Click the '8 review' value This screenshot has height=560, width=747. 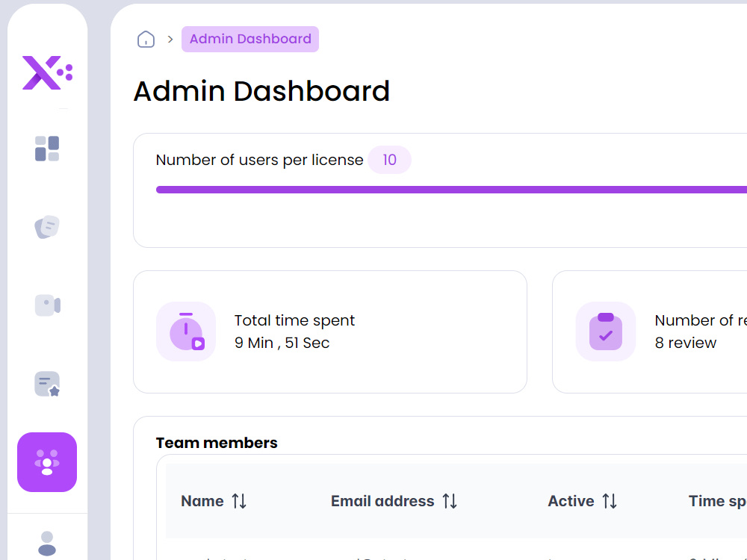686,343
